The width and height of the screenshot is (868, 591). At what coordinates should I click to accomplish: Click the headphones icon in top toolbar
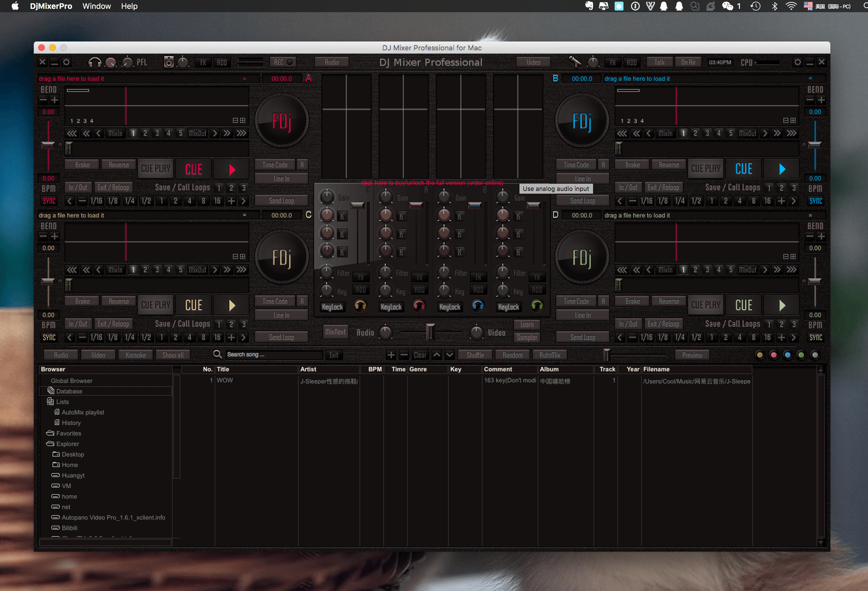[95, 62]
